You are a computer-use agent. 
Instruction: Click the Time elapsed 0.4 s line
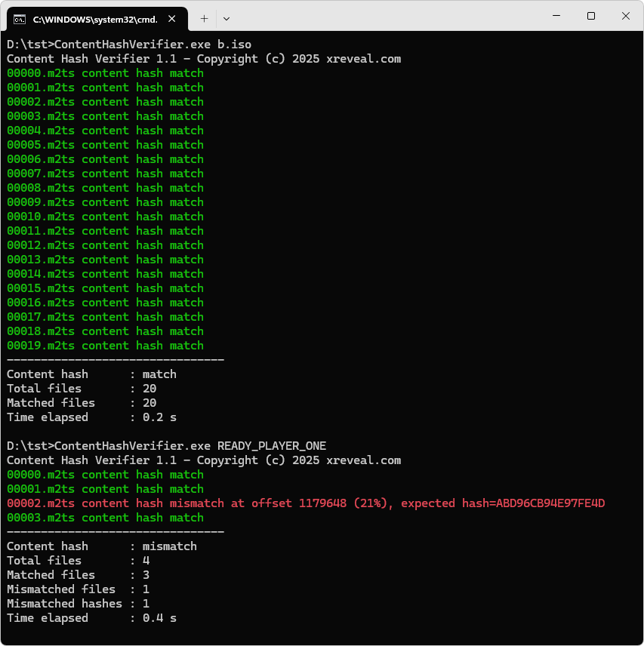(91, 618)
